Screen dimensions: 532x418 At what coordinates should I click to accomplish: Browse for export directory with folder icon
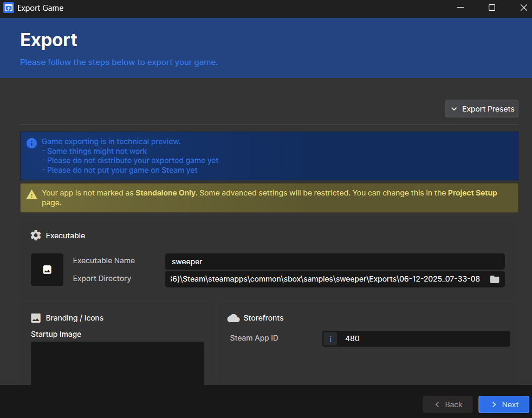[x=495, y=279]
